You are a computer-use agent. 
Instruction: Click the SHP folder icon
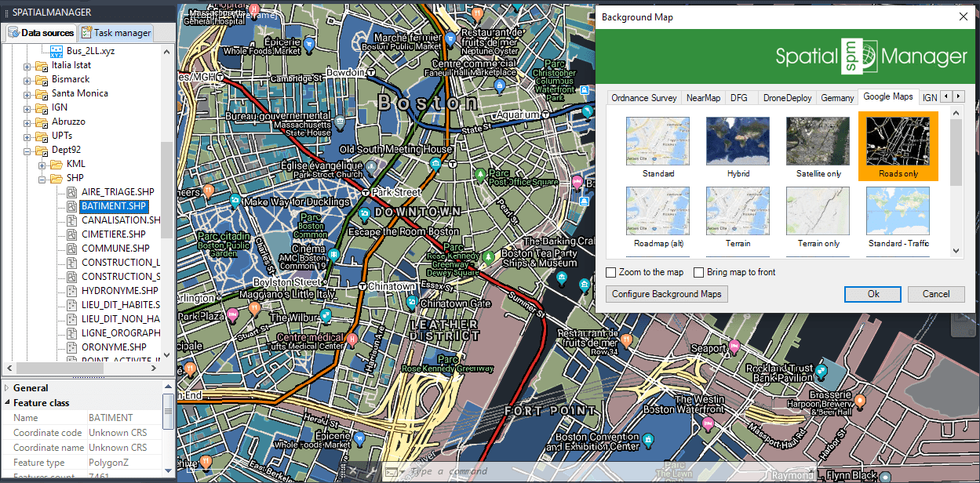coord(56,178)
